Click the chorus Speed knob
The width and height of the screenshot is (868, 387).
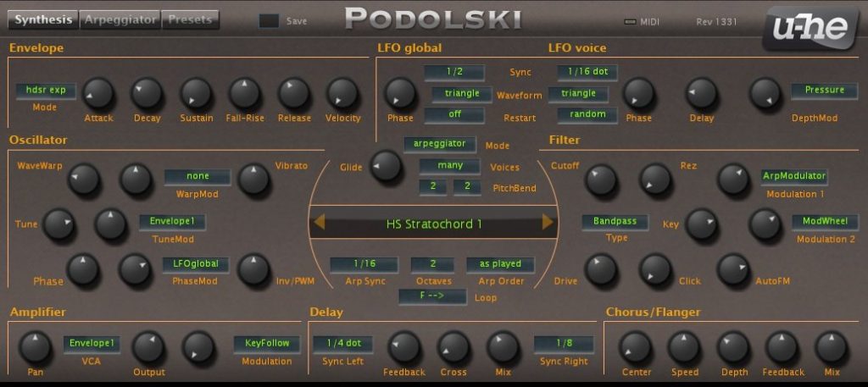click(x=684, y=347)
